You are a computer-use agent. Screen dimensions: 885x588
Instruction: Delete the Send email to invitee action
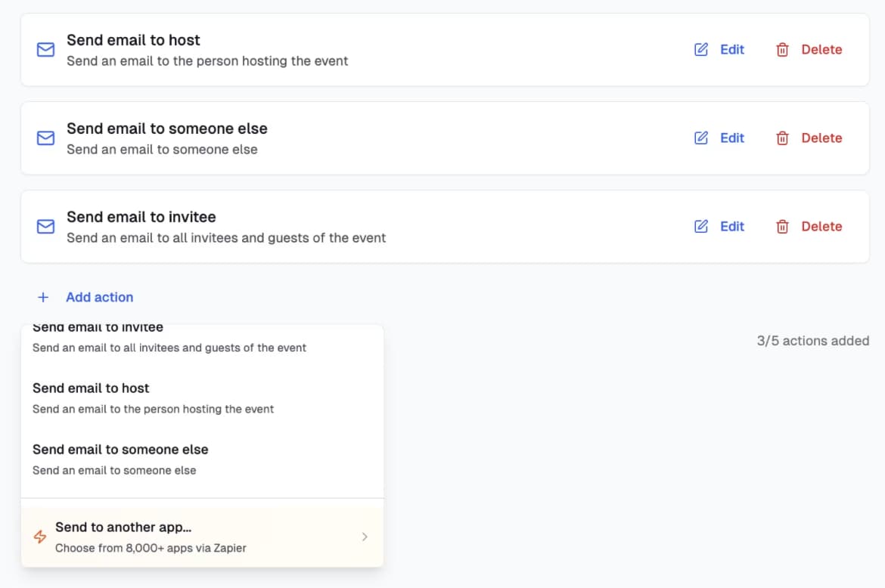point(809,227)
